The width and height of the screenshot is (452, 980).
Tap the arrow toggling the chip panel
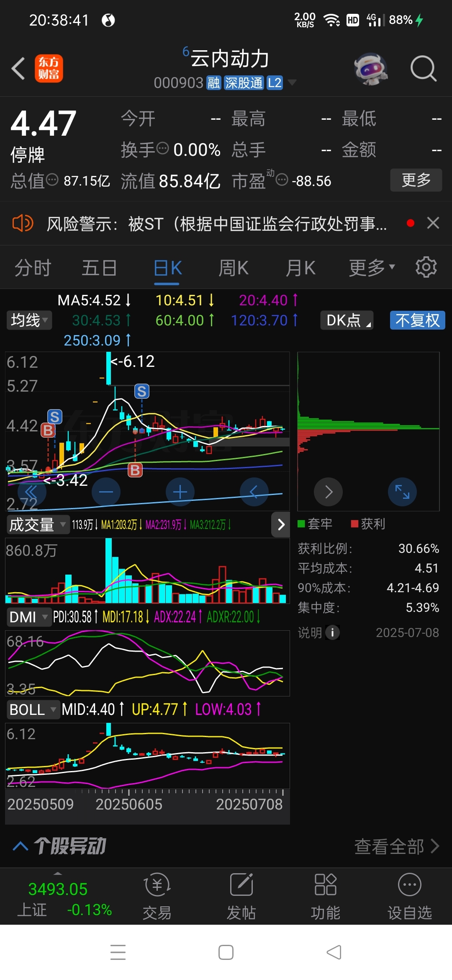(x=281, y=525)
